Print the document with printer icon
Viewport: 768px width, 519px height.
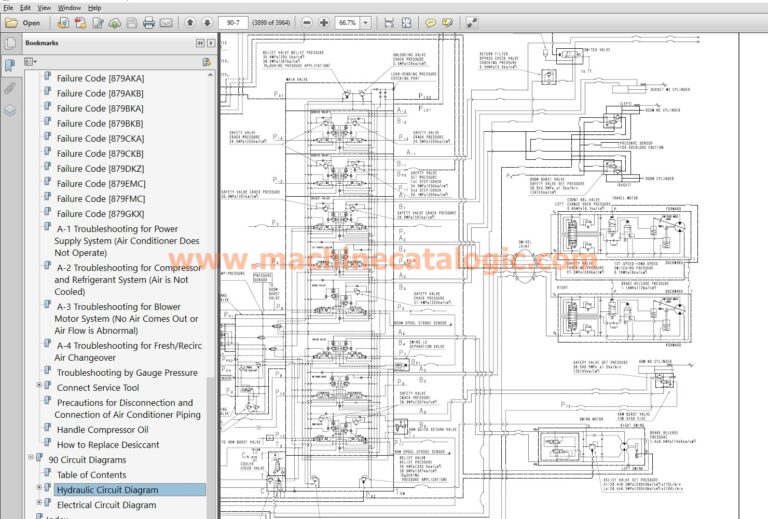coord(149,23)
